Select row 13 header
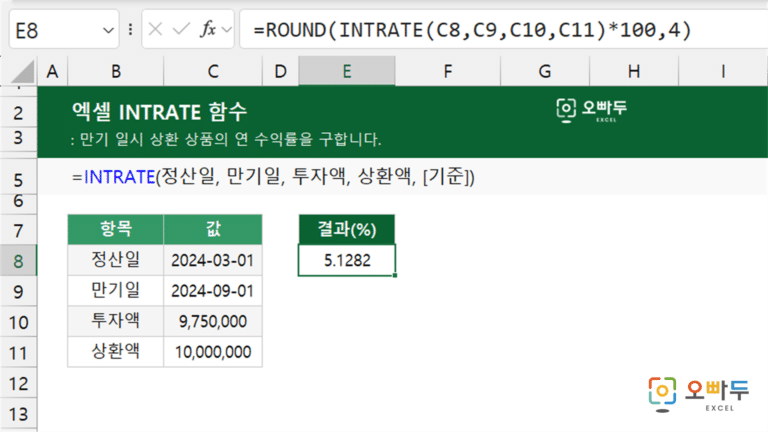 click(19, 414)
